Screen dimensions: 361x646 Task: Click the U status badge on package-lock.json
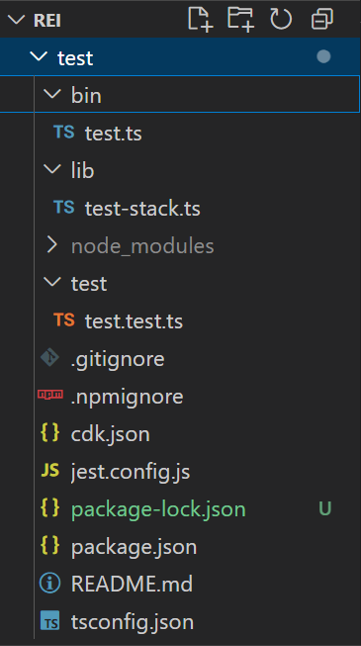click(325, 509)
